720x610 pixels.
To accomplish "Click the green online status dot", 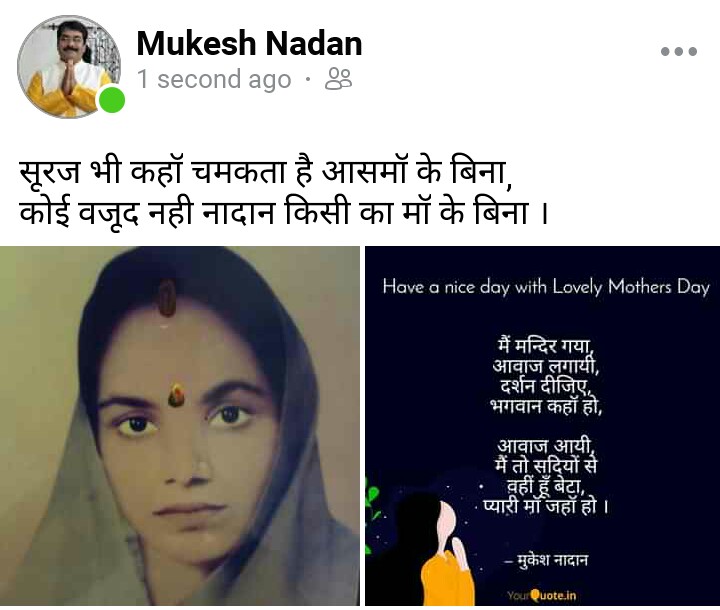I will point(112,100).
